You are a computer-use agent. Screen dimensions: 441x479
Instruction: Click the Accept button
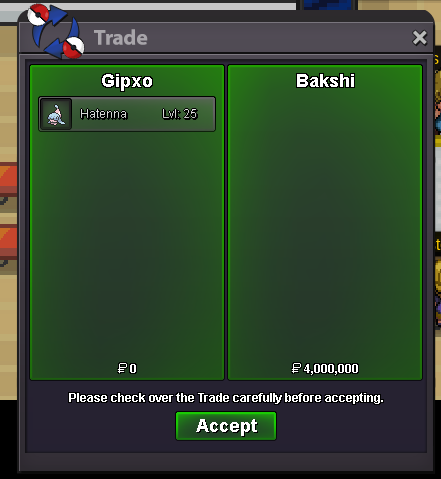coord(226,426)
